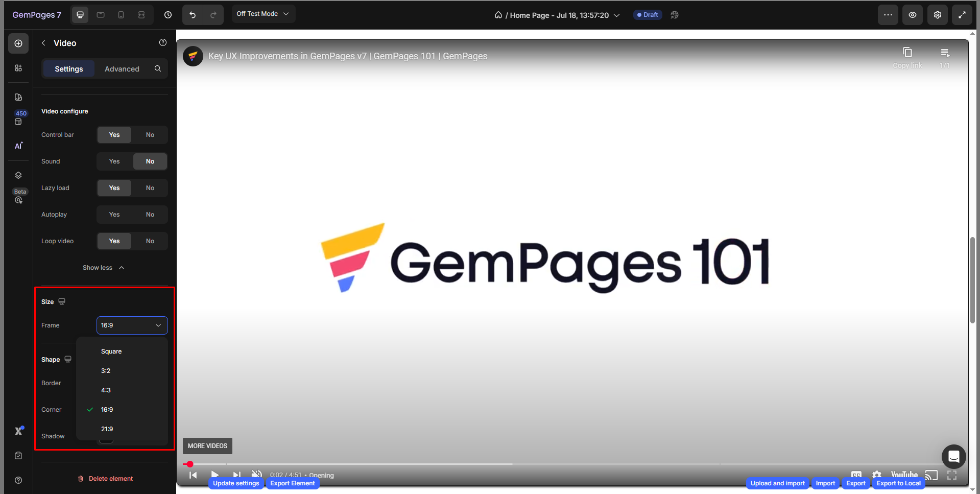The height and width of the screenshot is (494, 980).
Task: Play the YouTube video
Action: coord(215,475)
